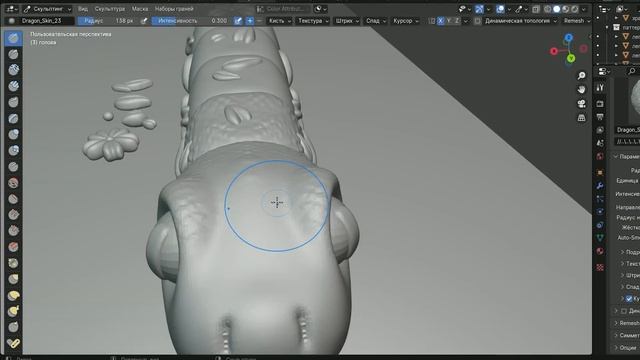The image size is (640, 360).
Task: Open Динамическая топология settings dropdown
Action: pos(520,21)
